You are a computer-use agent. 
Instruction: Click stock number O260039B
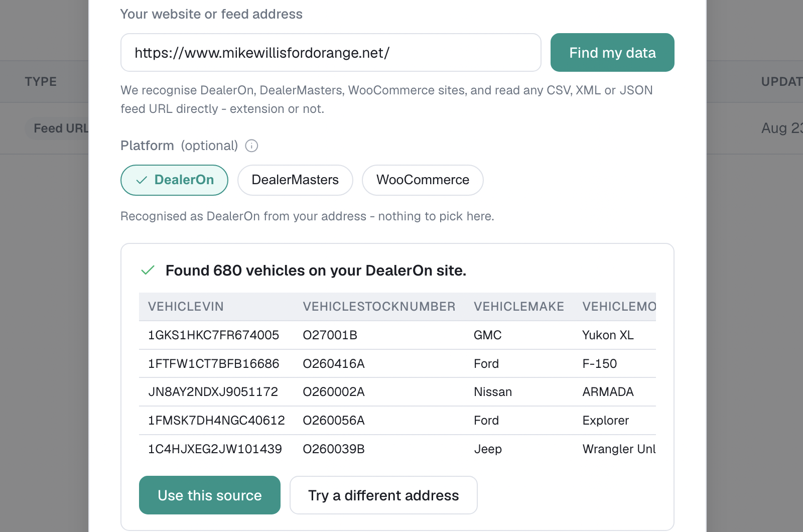click(x=334, y=449)
